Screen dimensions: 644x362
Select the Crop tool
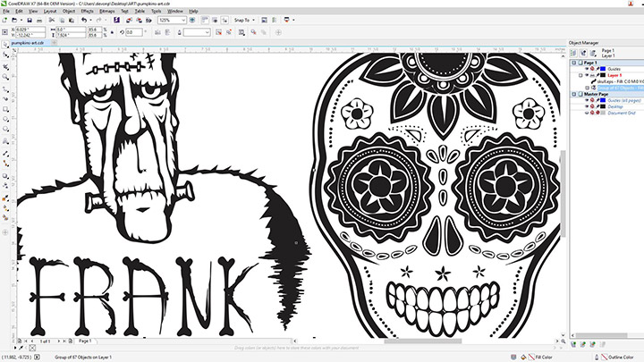tap(5, 66)
